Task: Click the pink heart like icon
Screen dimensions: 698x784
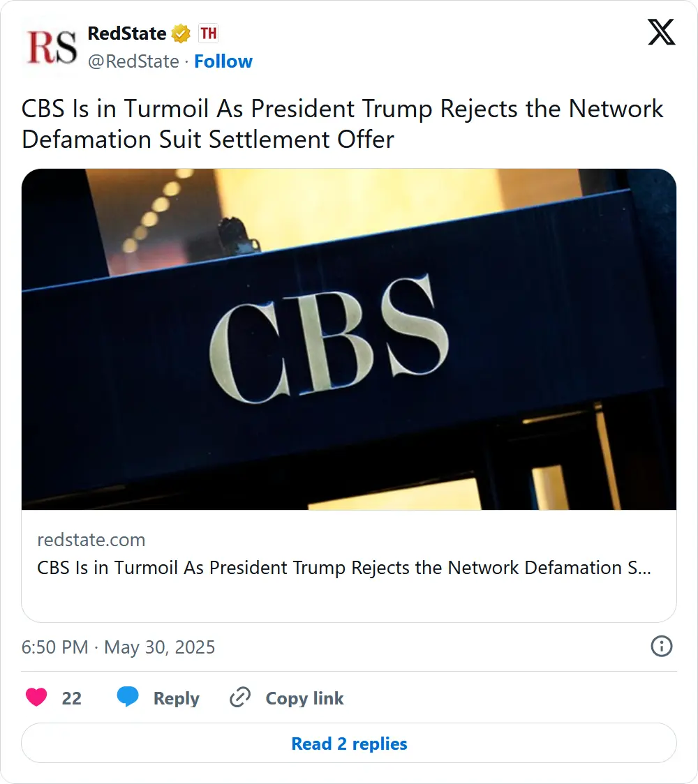Action: tap(36, 698)
